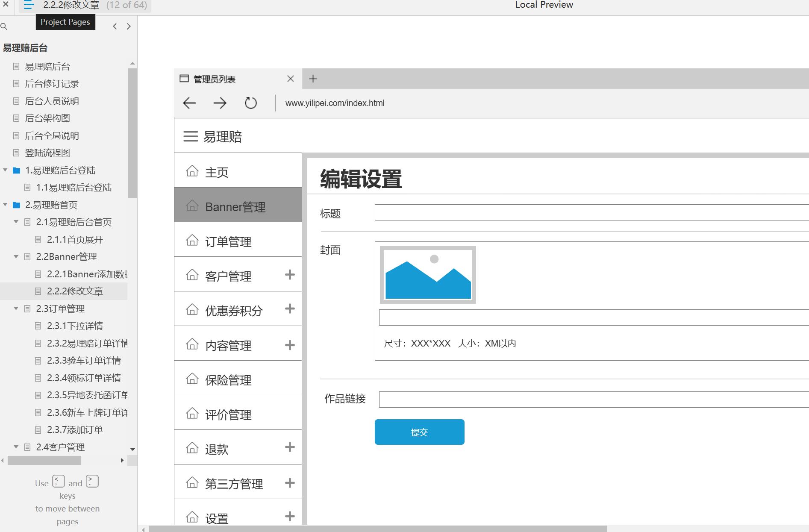Click the home icon beside 评价管理

pyautogui.click(x=192, y=413)
